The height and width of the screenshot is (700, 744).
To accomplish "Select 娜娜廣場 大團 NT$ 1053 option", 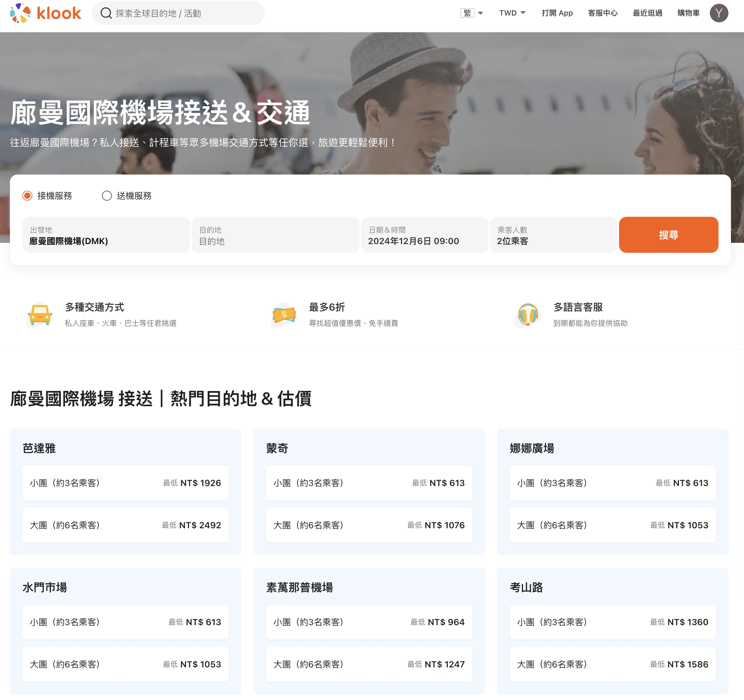I will [613, 525].
